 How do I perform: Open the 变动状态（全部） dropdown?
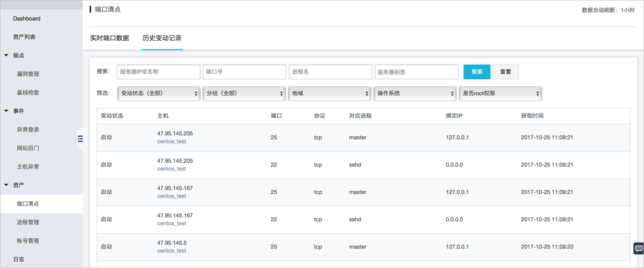[x=158, y=93]
